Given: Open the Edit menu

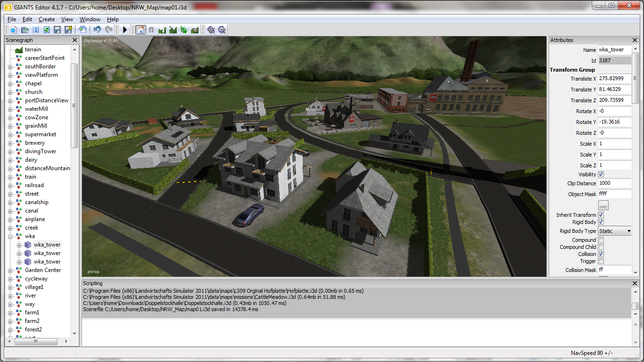Looking at the screenshot, I should pos(27,19).
